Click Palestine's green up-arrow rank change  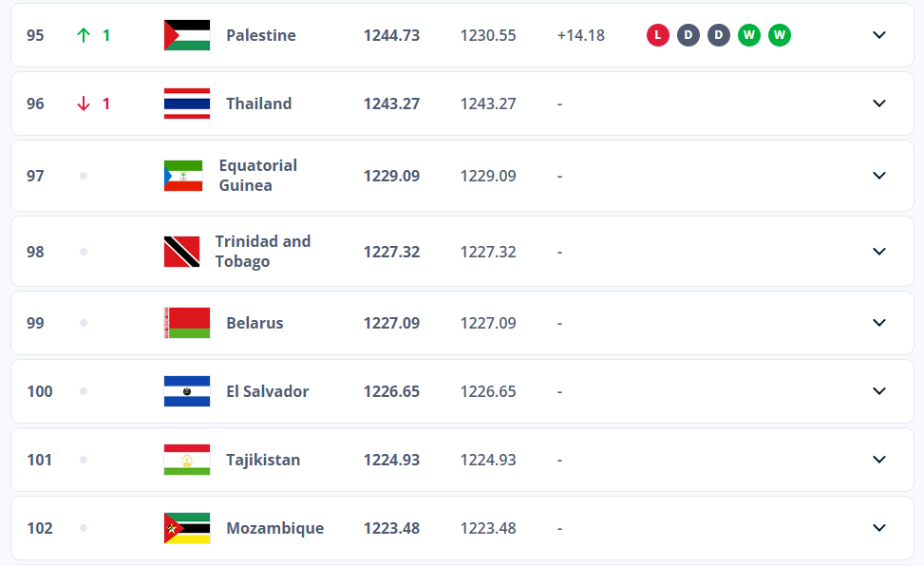(84, 35)
